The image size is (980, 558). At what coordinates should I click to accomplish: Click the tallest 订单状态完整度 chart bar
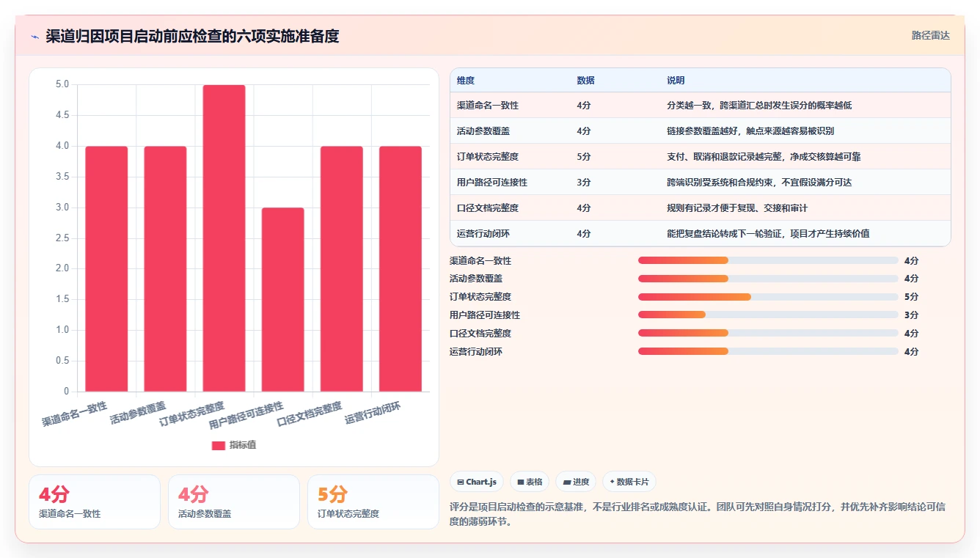coord(224,238)
